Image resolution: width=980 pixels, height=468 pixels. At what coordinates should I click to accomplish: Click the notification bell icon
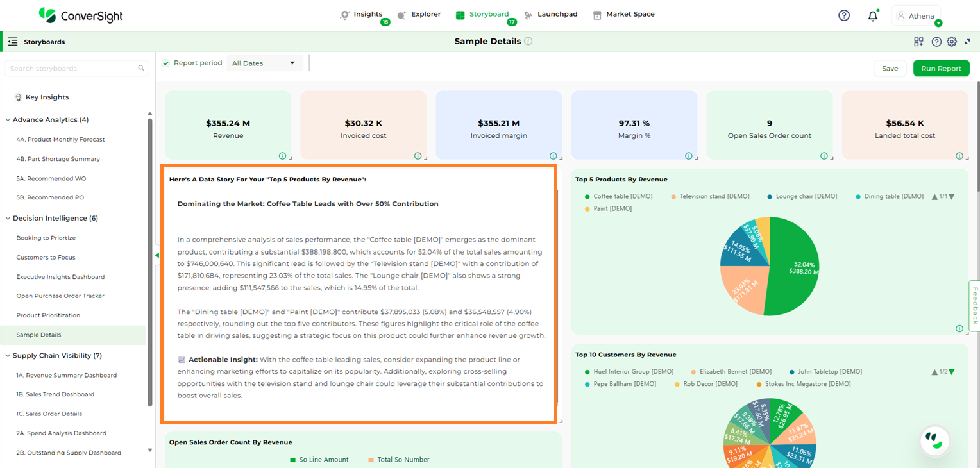872,16
